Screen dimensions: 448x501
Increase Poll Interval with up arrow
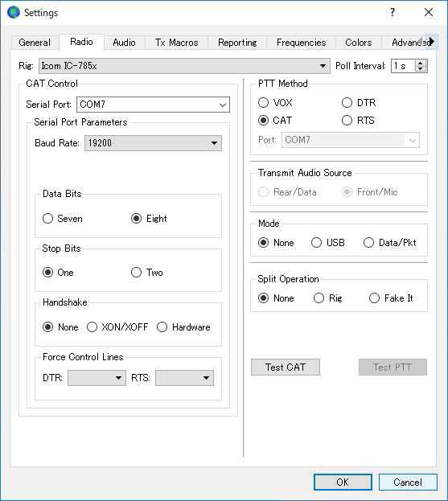pos(421,63)
